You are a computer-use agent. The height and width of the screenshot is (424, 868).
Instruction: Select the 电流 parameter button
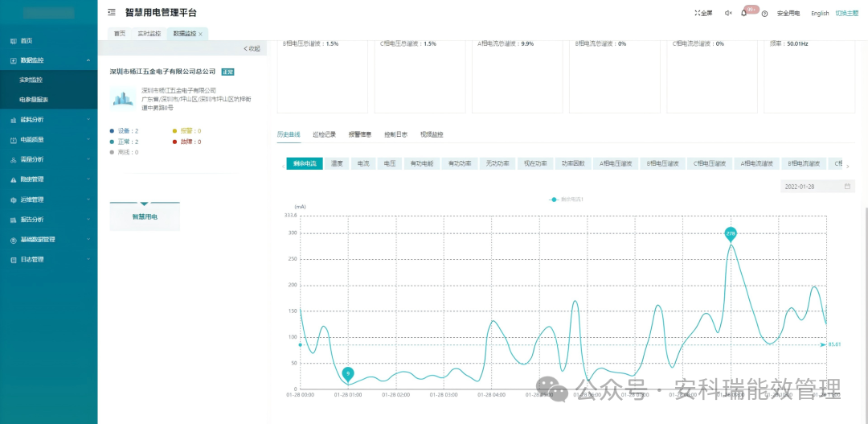click(363, 163)
